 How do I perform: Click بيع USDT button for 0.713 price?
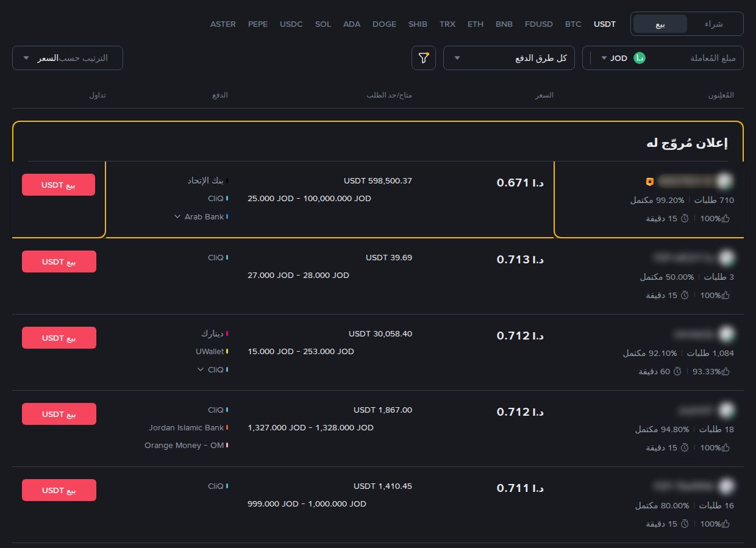(59, 262)
